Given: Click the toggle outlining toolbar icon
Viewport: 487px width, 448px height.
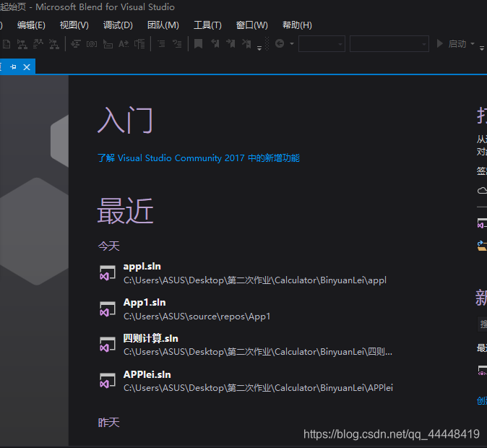Looking at the screenshot, I should [139, 44].
